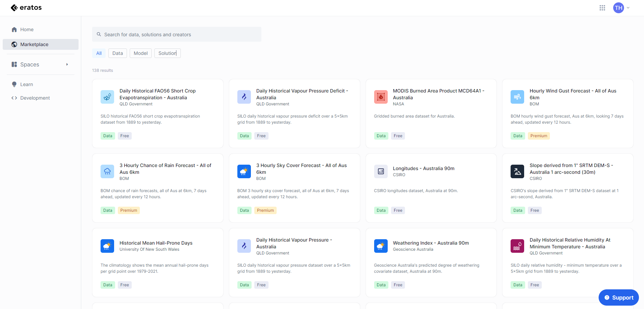Click Data tag on MODIS Burned Area card

click(x=381, y=136)
